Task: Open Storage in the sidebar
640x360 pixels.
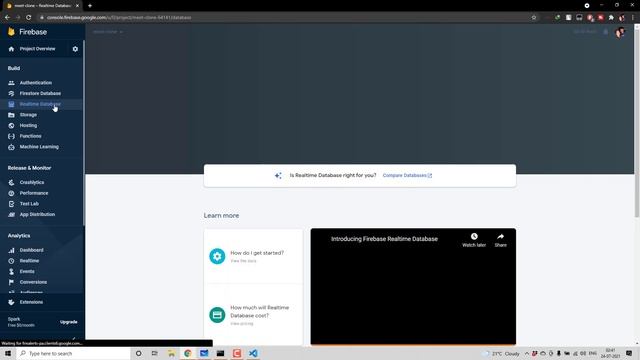Action: pos(28,115)
